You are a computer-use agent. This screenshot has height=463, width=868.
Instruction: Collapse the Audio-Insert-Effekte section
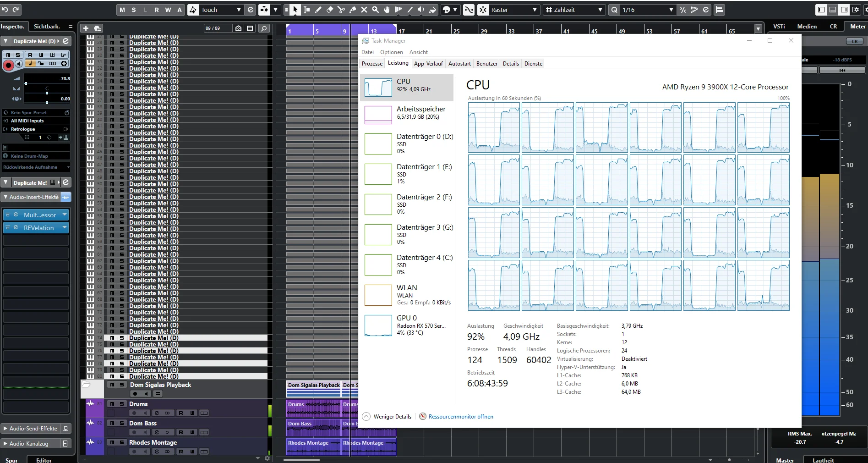pyautogui.click(x=5, y=197)
